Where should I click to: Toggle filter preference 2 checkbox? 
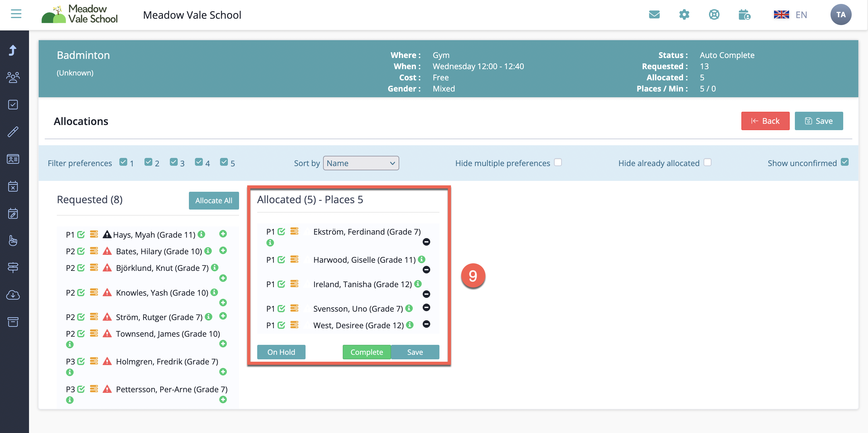(148, 162)
